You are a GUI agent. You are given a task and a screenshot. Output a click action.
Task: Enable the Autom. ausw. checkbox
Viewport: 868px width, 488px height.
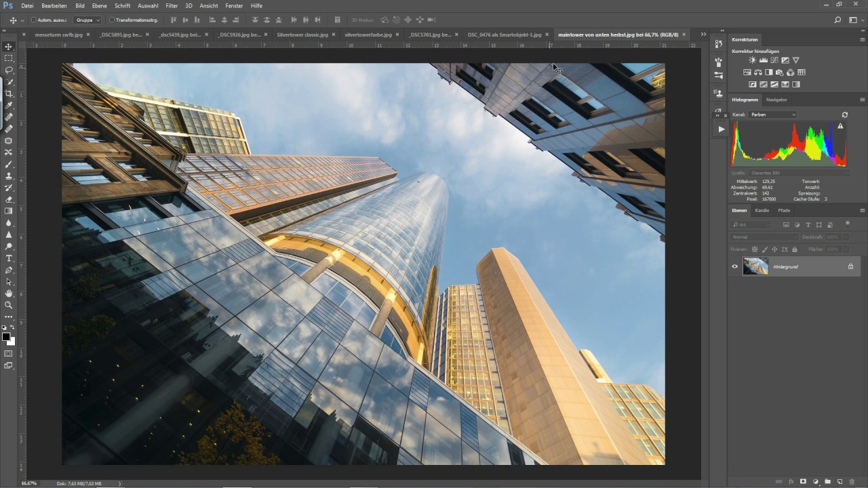pyautogui.click(x=34, y=20)
